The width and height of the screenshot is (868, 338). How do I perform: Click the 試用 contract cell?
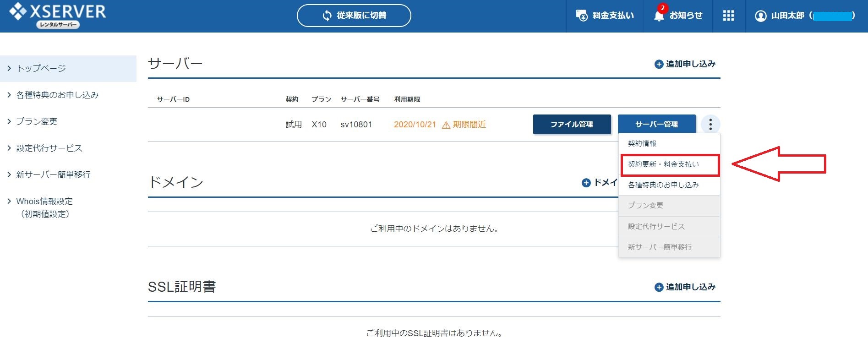294,125
